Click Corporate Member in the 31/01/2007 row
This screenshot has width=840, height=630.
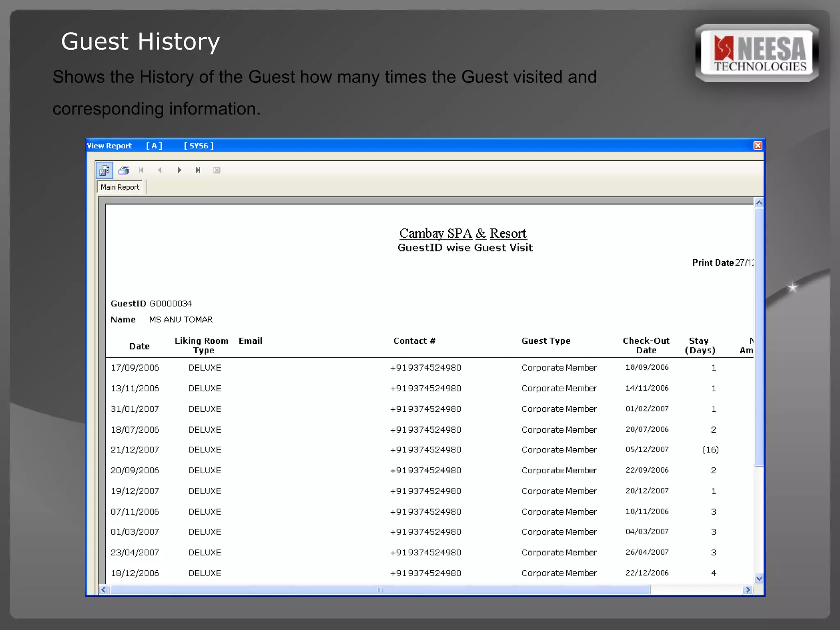click(x=559, y=409)
